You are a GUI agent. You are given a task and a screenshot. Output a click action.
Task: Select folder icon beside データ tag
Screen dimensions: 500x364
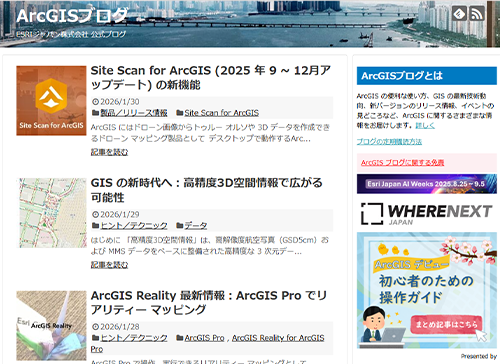[180, 226]
